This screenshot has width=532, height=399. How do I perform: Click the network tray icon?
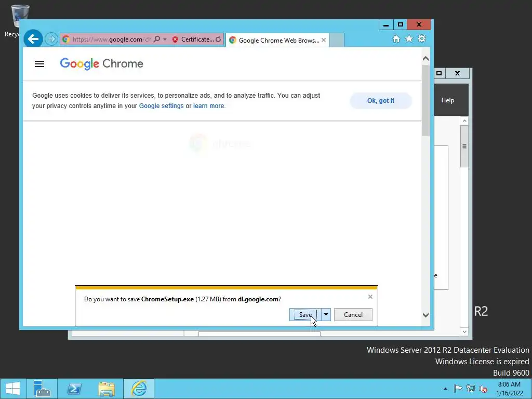471,389
